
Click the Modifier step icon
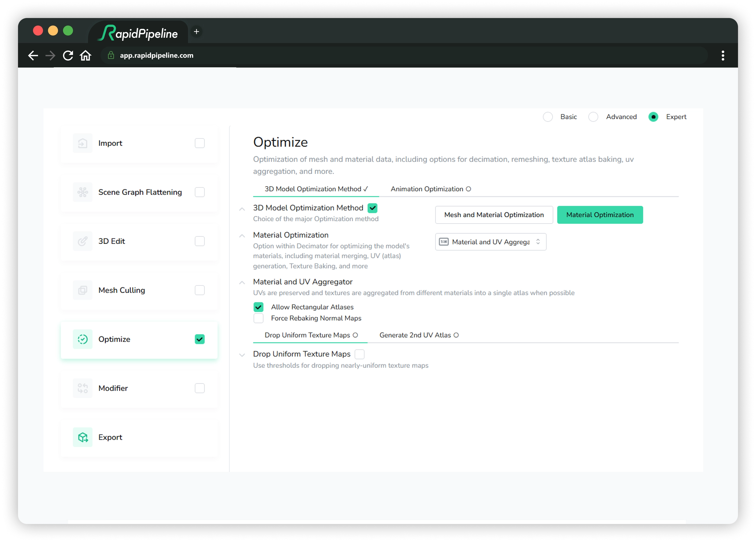click(82, 388)
